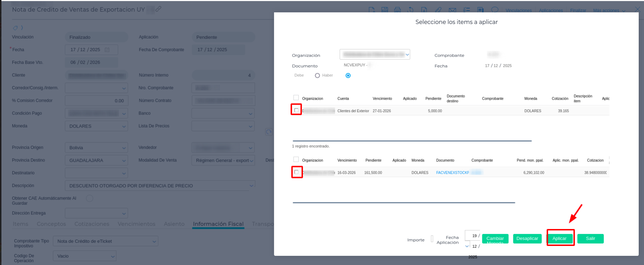Click the checklist icon in top toolbar
Image resolution: width=644 pixels, height=265 pixels.
466,10
